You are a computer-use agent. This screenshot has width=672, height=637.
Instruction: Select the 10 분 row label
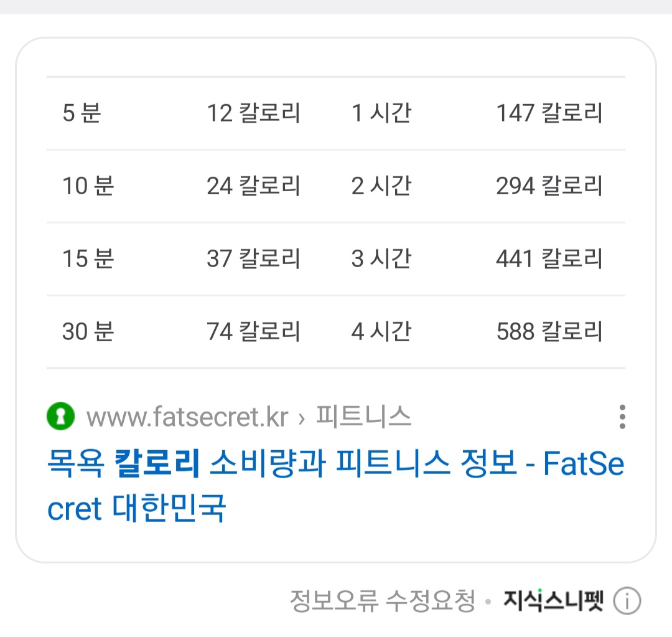[x=88, y=186]
